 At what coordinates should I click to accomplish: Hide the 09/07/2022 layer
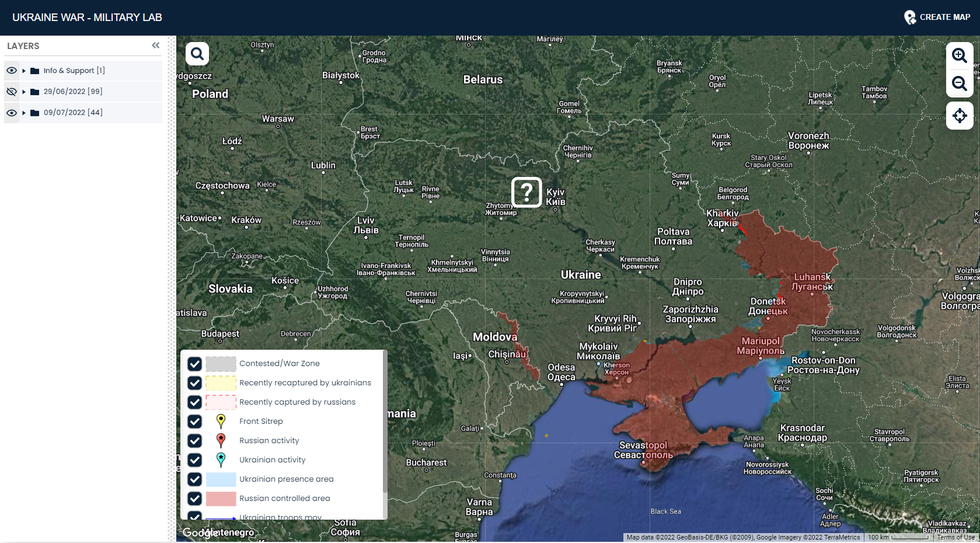(x=12, y=113)
